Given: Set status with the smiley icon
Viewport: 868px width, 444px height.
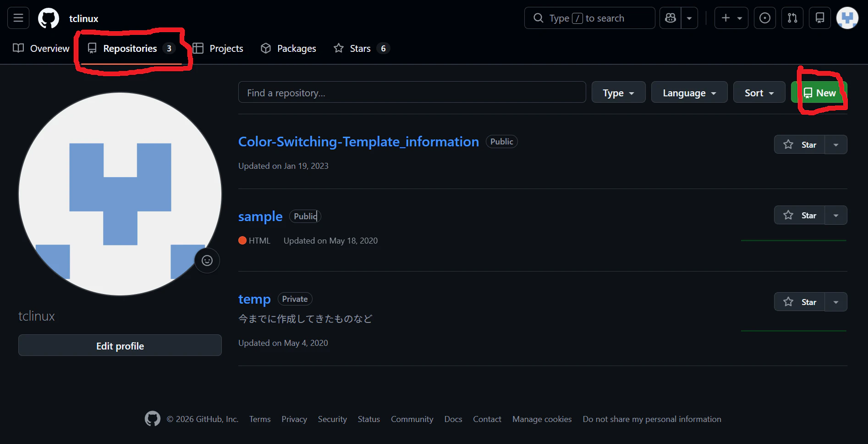Looking at the screenshot, I should pyautogui.click(x=207, y=261).
